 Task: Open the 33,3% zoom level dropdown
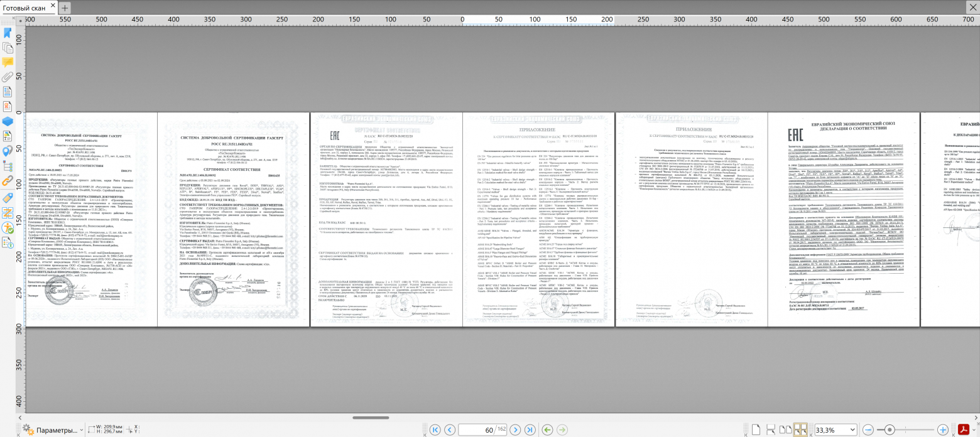pos(836,429)
